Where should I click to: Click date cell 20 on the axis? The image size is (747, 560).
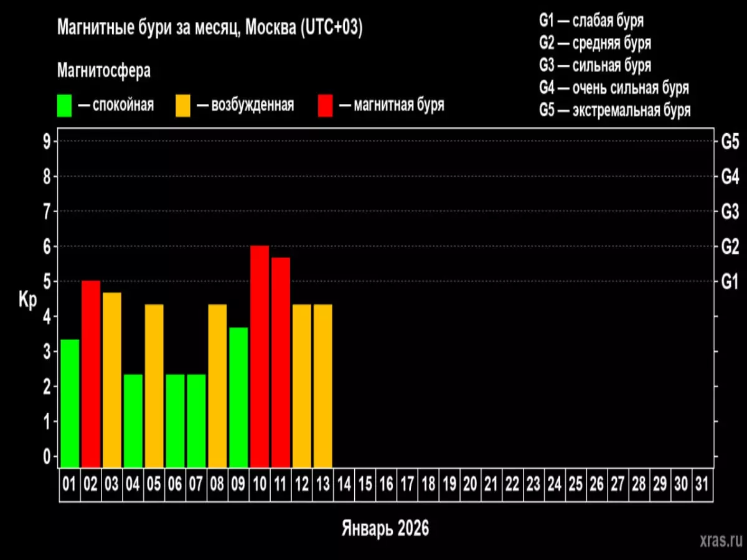[x=470, y=485]
